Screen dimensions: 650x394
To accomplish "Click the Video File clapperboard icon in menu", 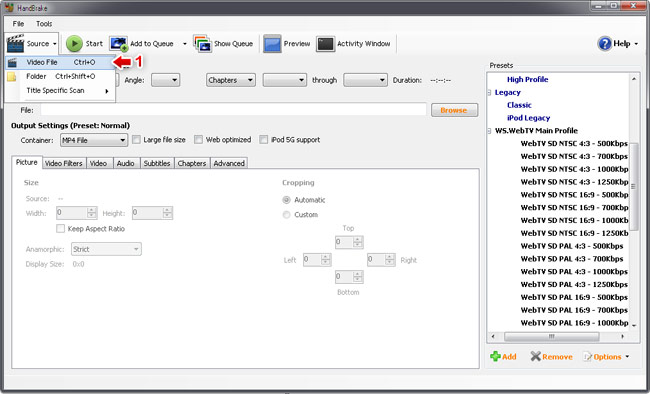I will (x=12, y=63).
